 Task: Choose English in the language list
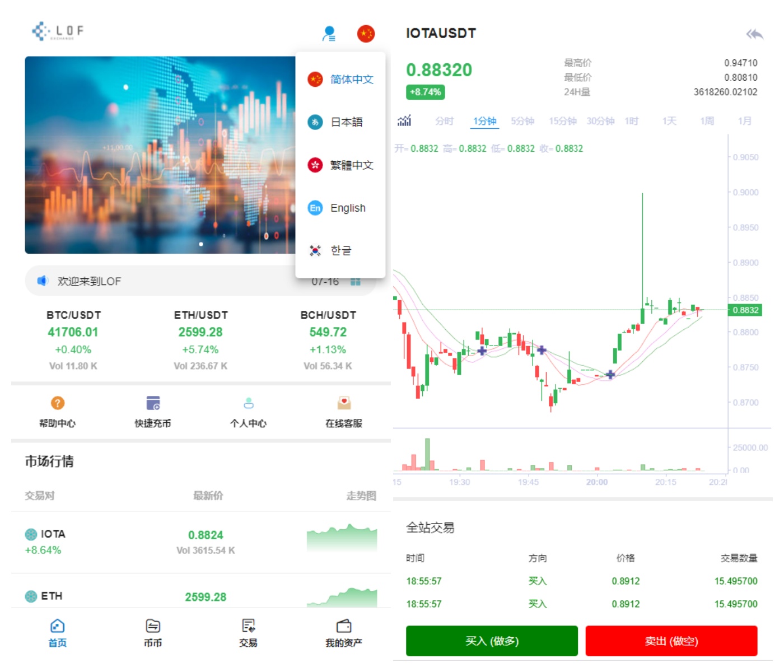pos(347,208)
